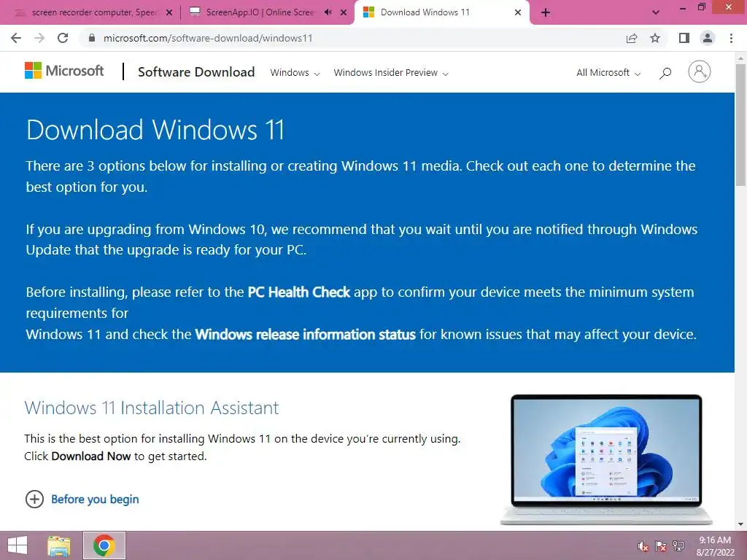Expand Windows Insider Preview dropdown
Viewport: 747px width, 560px height.
391,73
